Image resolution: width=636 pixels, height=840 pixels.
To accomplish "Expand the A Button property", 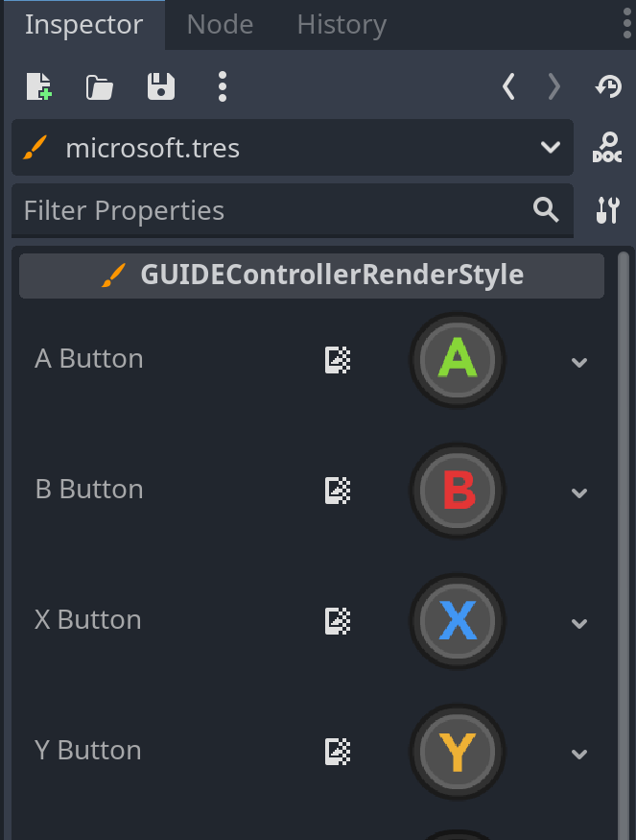I will tap(579, 362).
